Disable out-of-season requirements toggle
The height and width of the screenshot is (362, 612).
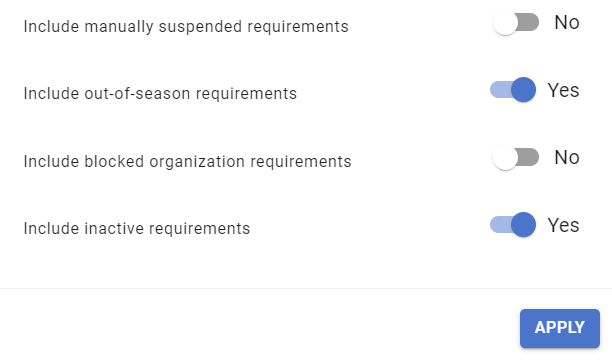(x=513, y=90)
